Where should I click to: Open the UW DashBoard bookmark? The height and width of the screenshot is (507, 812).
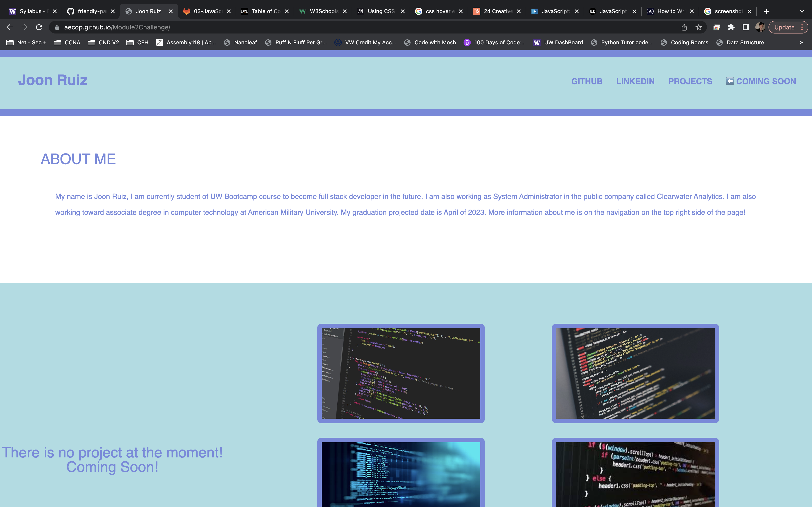click(563, 43)
